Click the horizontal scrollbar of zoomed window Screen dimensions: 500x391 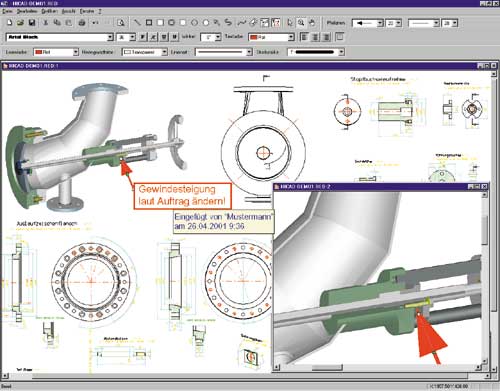point(377,367)
